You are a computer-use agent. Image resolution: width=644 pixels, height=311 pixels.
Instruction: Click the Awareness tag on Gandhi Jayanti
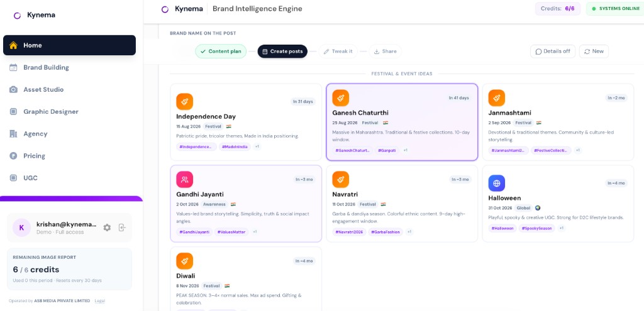[x=214, y=204]
